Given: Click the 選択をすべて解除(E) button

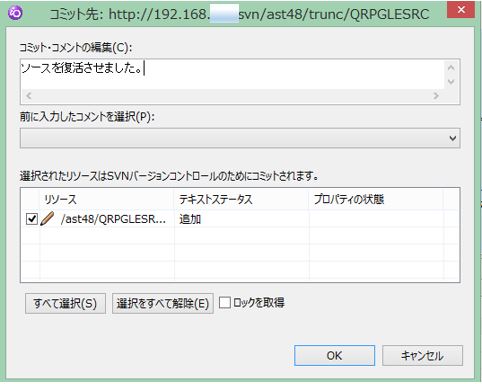Looking at the screenshot, I should coord(163,303).
